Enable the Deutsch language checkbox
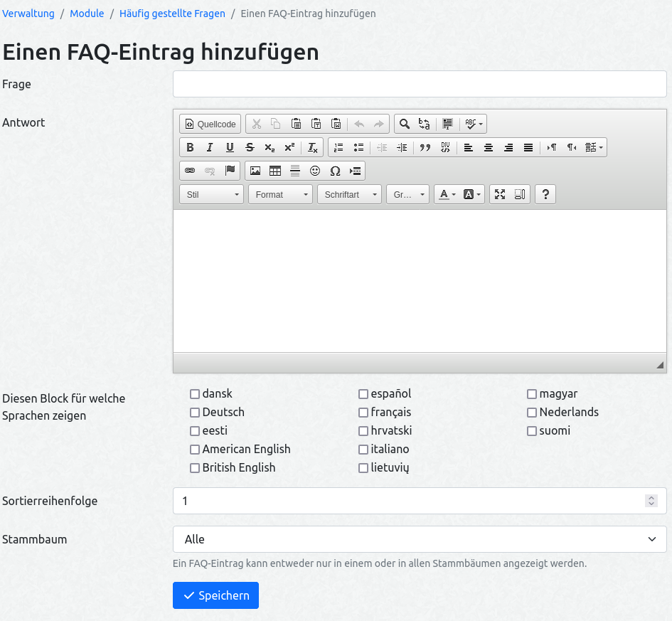672x621 pixels. pos(195,413)
